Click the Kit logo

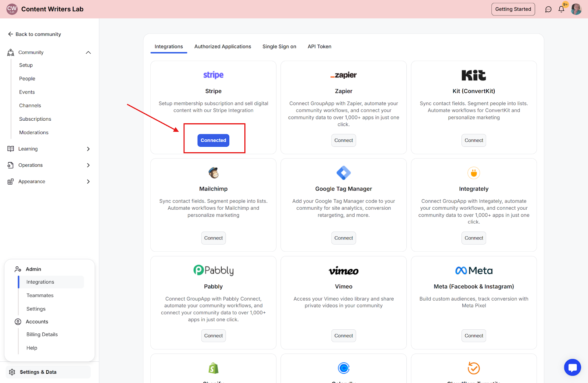coord(474,75)
